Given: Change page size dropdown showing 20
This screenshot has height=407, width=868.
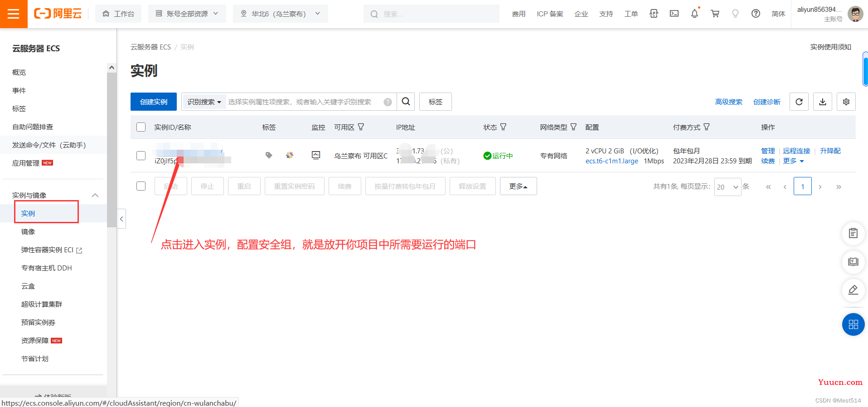Looking at the screenshot, I should point(727,186).
